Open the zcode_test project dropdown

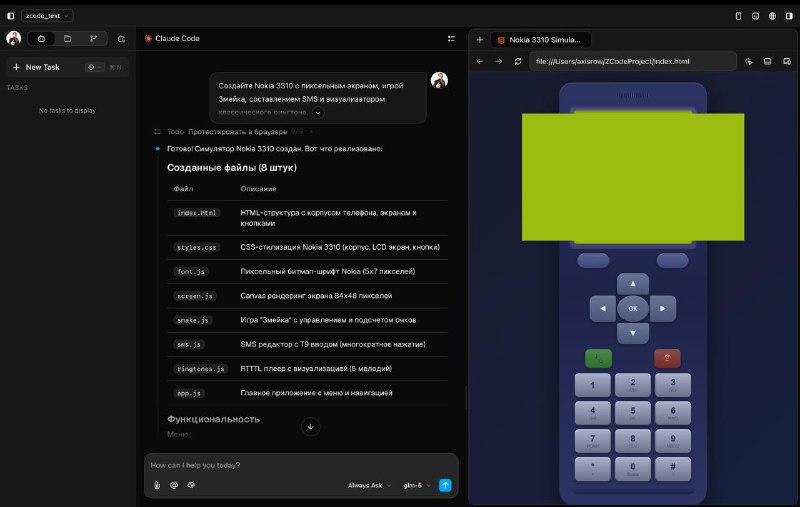click(47, 16)
